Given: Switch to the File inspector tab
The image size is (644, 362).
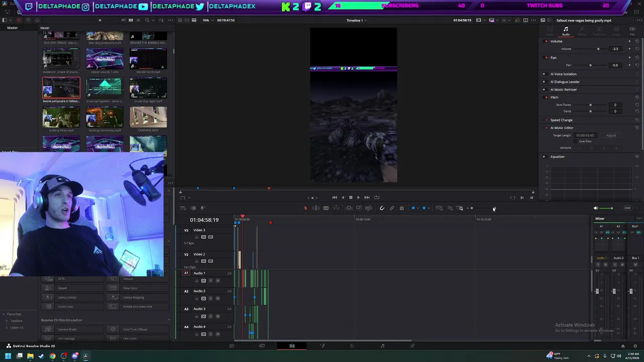Looking at the screenshot, I should 632,31.
